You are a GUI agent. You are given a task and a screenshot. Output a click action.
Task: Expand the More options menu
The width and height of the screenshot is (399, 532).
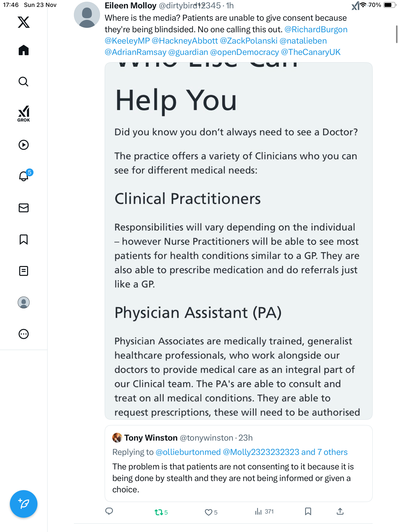[24, 334]
